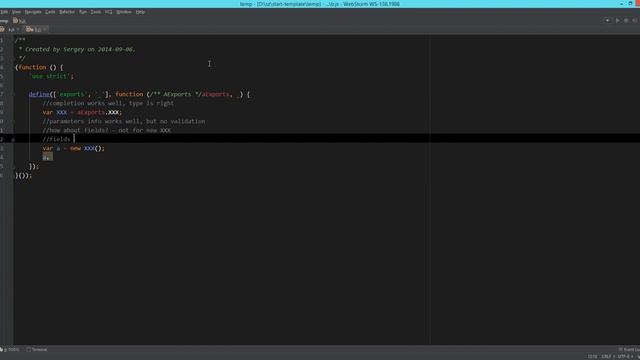Click the 'var XXX = aExports.XXX;' line

[82, 112]
